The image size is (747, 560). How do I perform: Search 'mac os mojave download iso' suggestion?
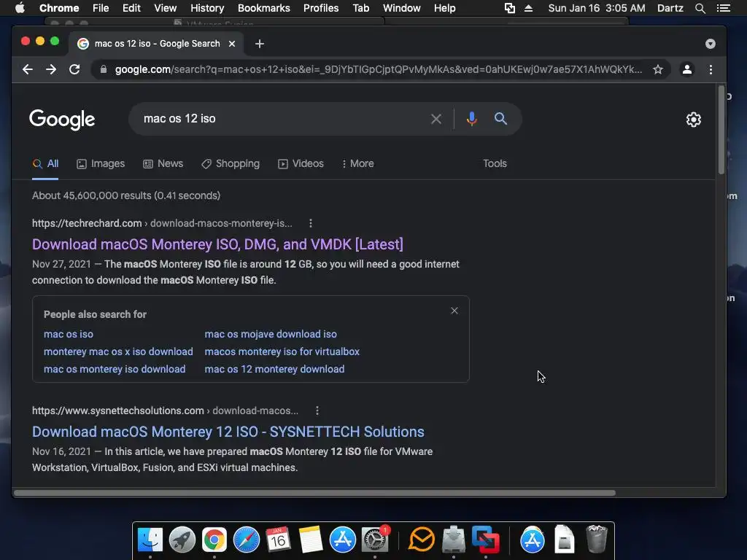pyautogui.click(x=271, y=334)
